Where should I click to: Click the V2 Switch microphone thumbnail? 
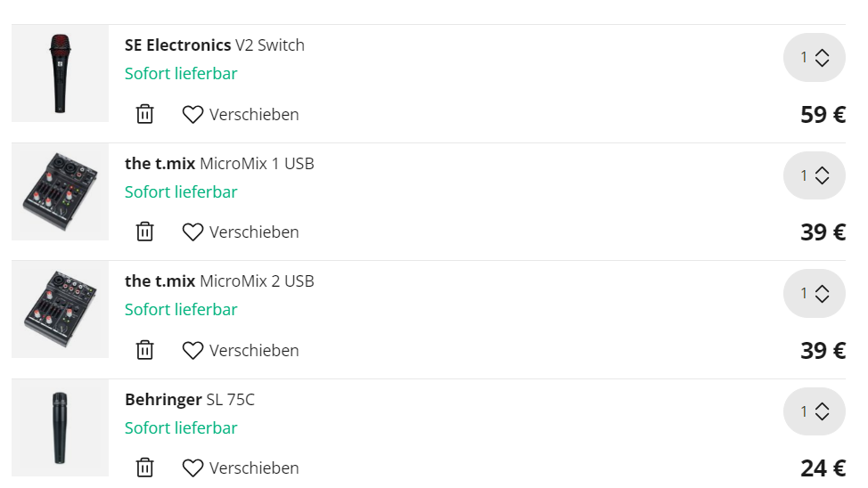pos(60,73)
